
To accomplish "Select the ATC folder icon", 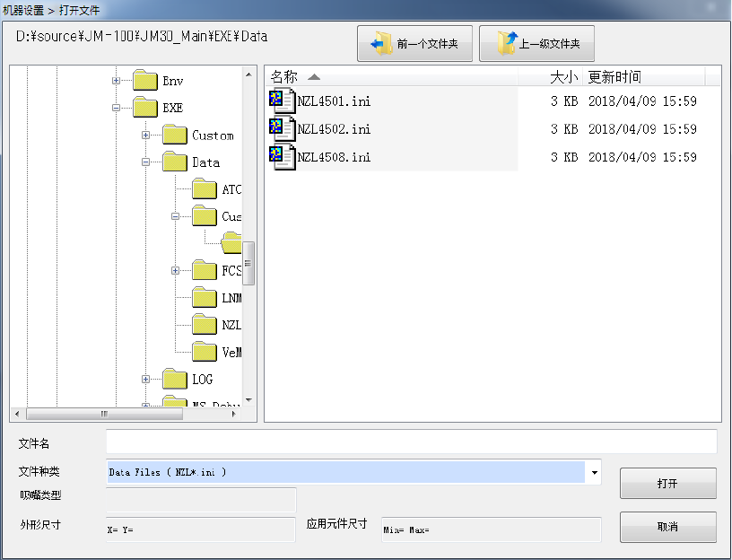I will (205, 188).
